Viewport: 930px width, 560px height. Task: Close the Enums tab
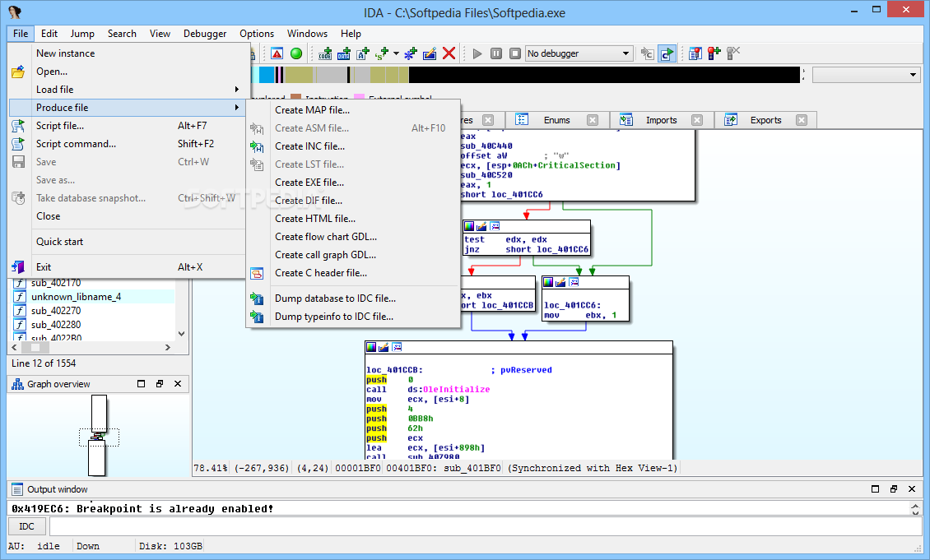[593, 120]
